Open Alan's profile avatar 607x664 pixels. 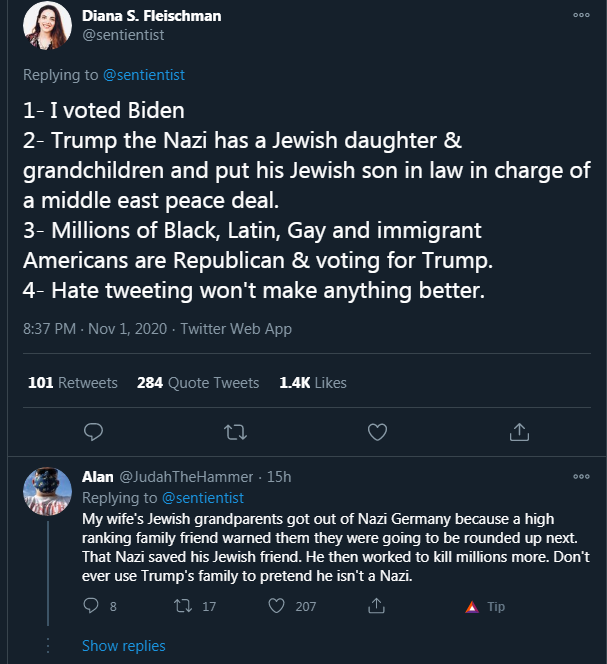47,491
